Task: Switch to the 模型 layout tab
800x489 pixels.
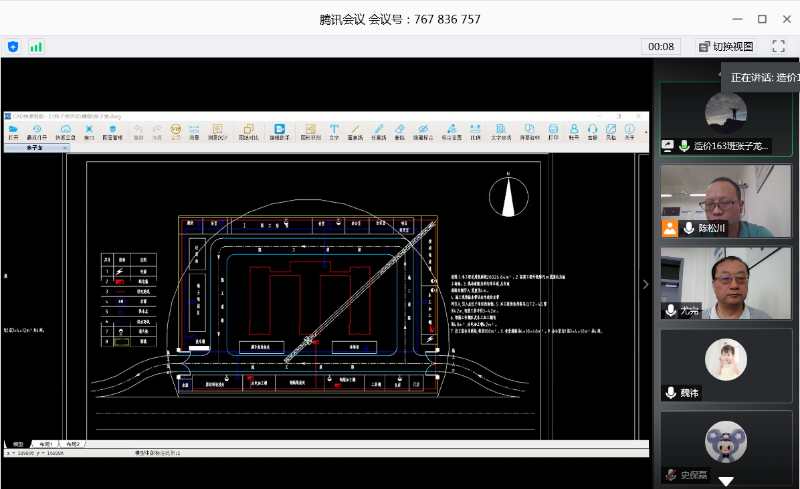Action: (x=17, y=443)
